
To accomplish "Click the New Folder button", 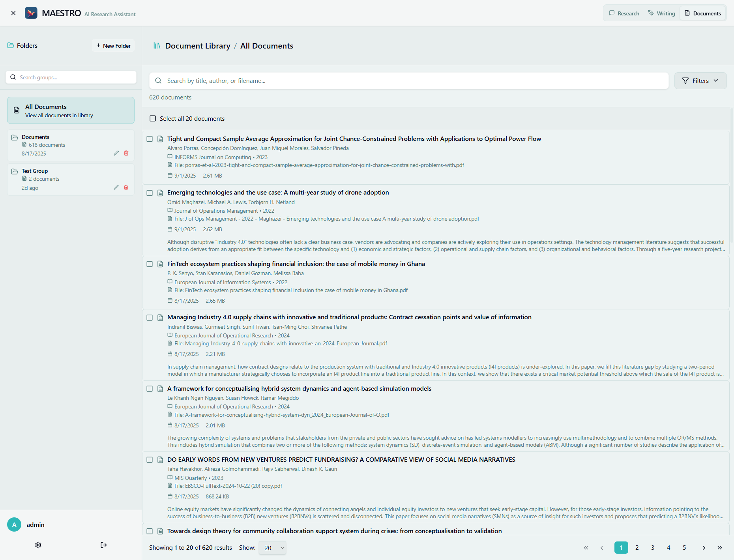I will coord(113,45).
